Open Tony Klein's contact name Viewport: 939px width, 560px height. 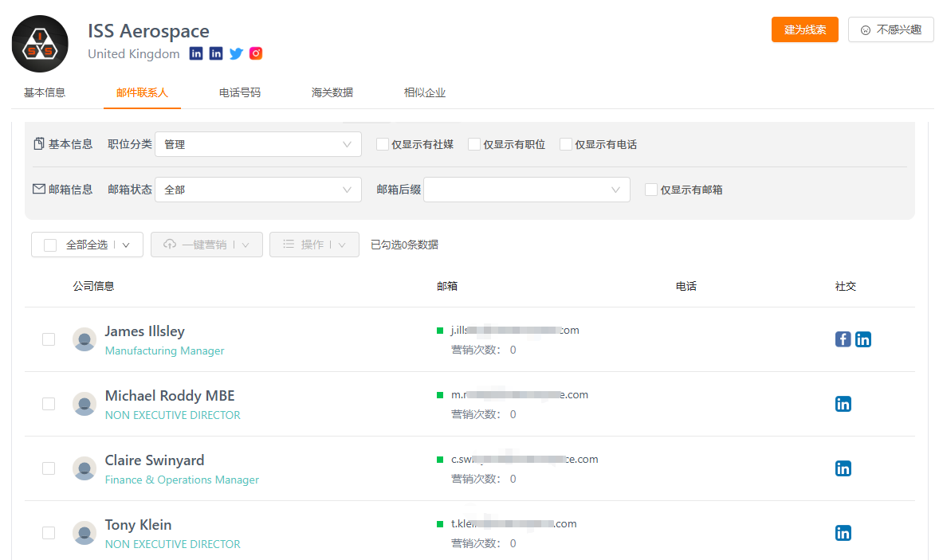[139, 525]
